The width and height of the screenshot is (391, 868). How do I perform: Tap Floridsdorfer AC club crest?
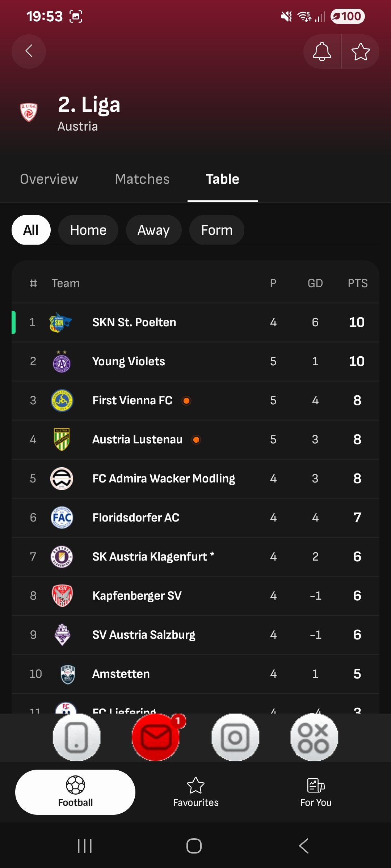(62, 518)
